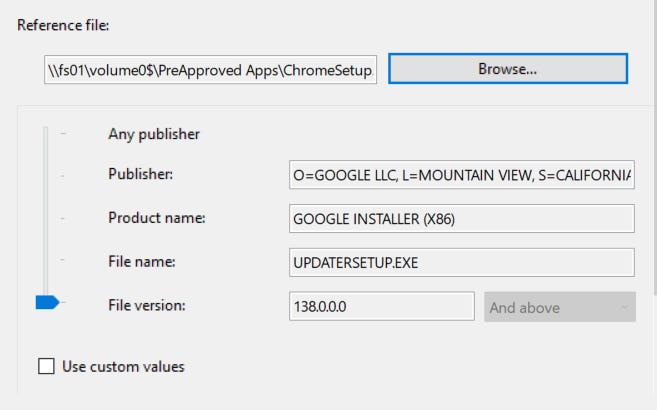Click the Any publisher label
Screen dimensions: 657x410
click(x=154, y=134)
